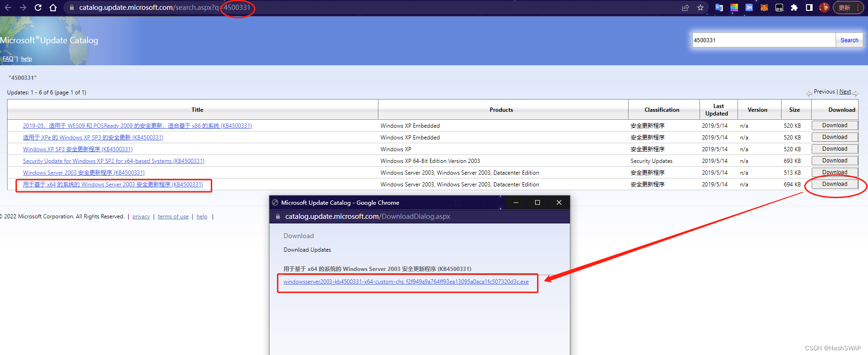This screenshot has width=868, height=355.
Task: Click the windowsserver2003-kb4500331 exe download link
Action: coord(406,282)
